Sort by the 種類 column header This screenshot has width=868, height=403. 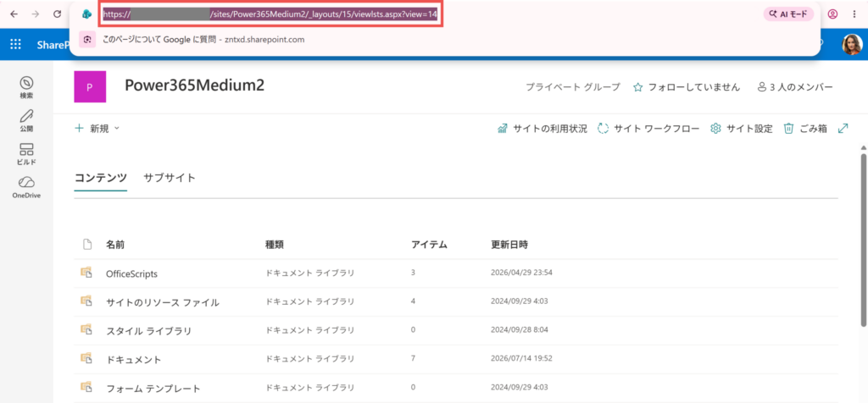(x=275, y=245)
